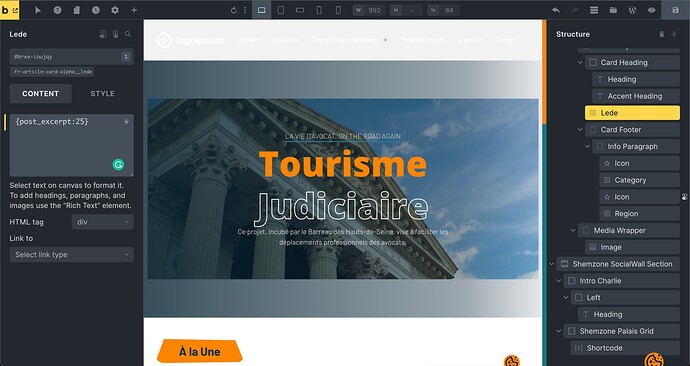Select the highlighted Lede structure item
Screen dimensions: 690x366
(x=632, y=113)
